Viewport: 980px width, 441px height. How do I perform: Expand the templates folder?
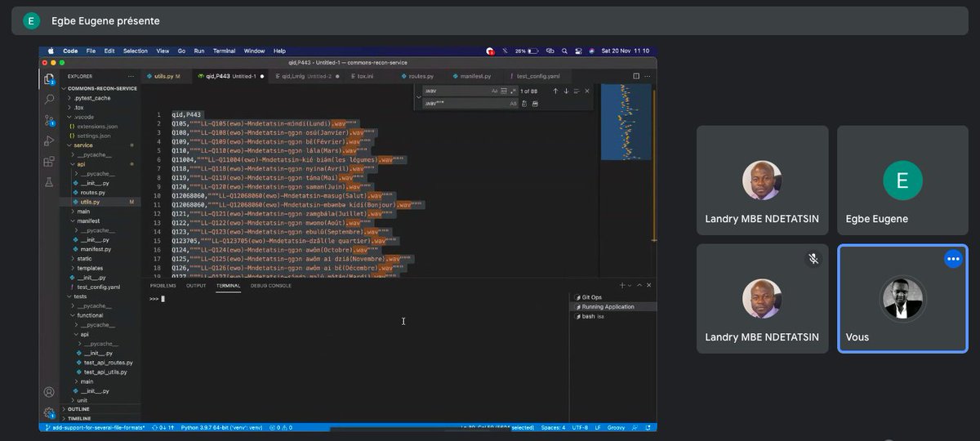[89, 268]
